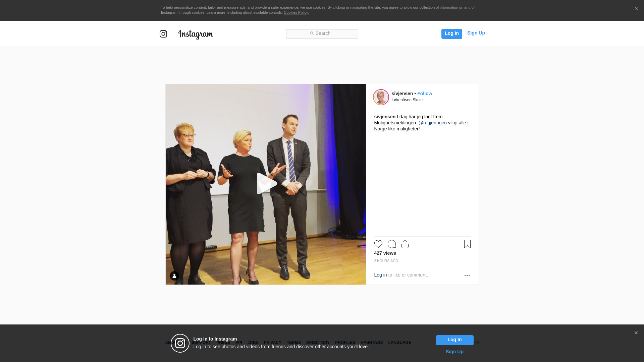The height and width of the screenshot is (362, 644).
Task: Open the PROFILES footer link
Action: point(345,343)
